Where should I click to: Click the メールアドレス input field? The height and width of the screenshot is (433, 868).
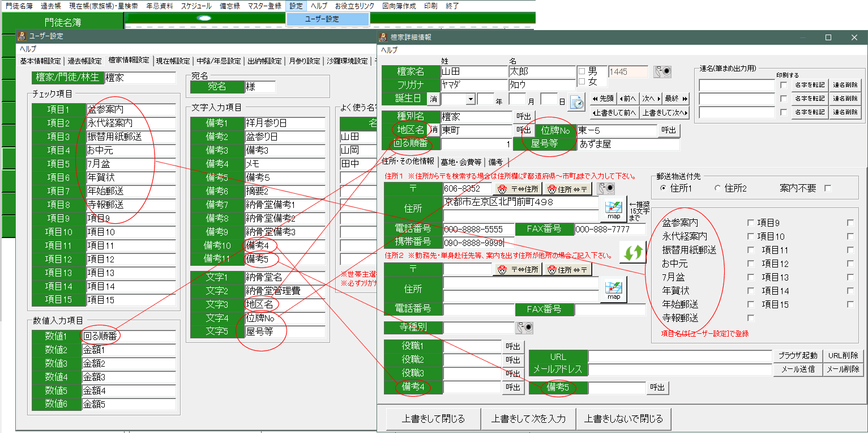click(680, 370)
